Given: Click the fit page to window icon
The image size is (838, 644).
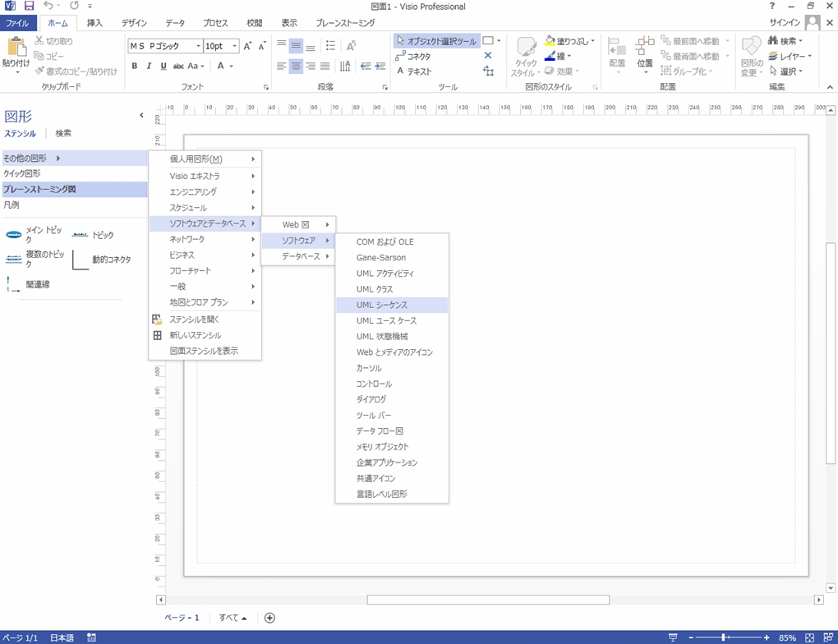Looking at the screenshot, I should pyautogui.click(x=810, y=637).
